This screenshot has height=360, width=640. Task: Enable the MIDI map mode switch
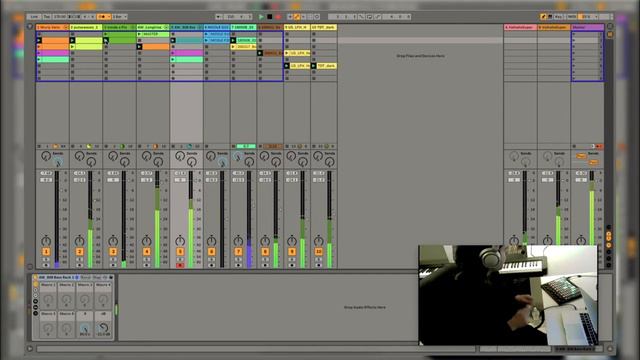pos(571,17)
